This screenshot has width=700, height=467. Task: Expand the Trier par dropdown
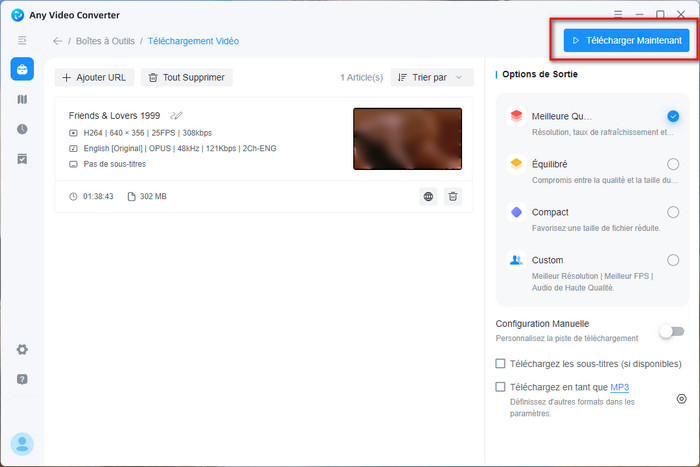coord(432,77)
